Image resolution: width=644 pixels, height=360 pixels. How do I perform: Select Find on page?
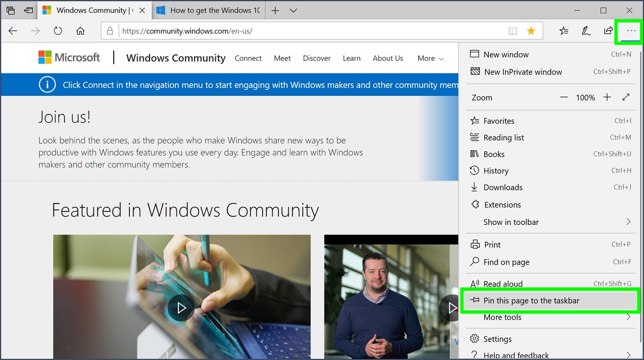pyautogui.click(x=551, y=262)
